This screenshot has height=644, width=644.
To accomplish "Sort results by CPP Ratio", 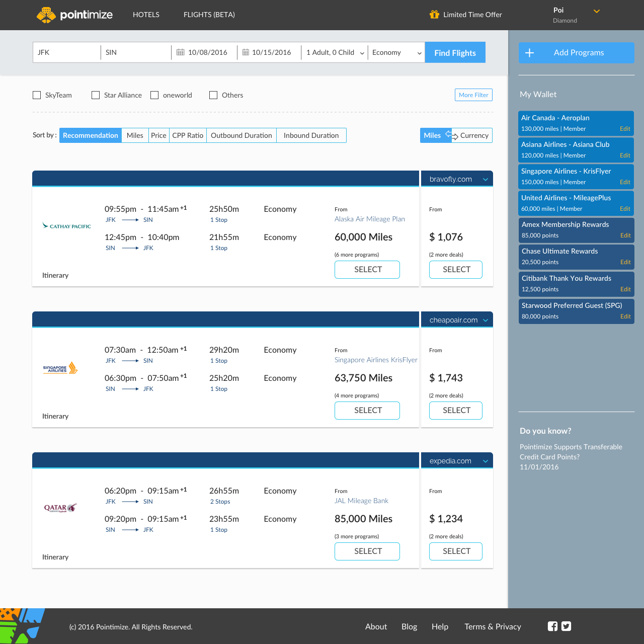I will point(188,135).
